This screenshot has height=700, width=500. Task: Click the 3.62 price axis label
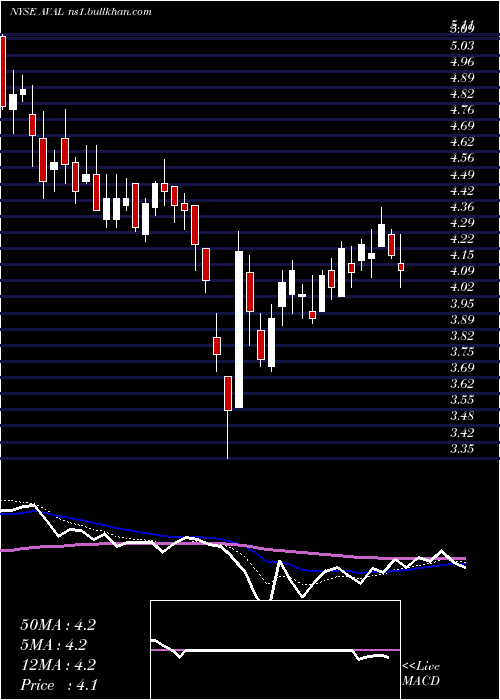pos(462,383)
